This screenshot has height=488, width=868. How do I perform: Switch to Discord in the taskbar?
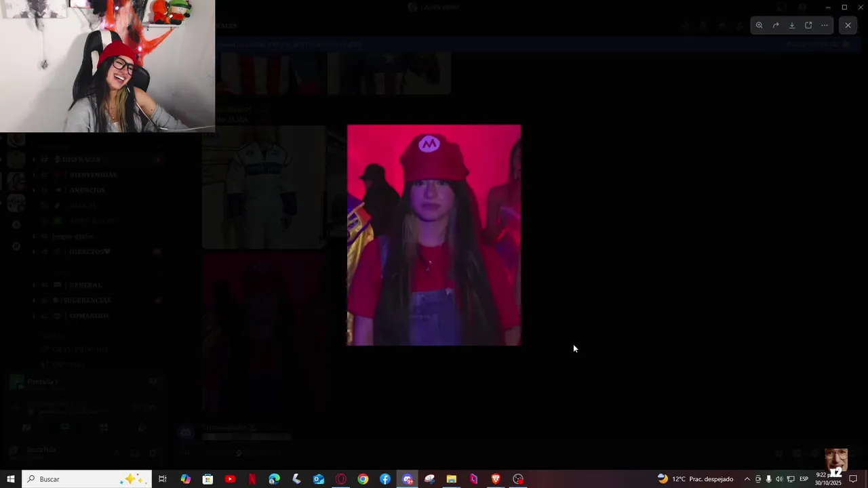point(408,479)
